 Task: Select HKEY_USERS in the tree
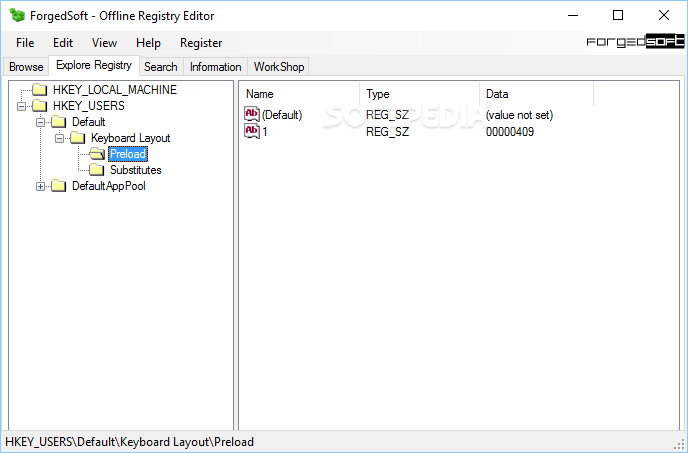click(89, 106)
